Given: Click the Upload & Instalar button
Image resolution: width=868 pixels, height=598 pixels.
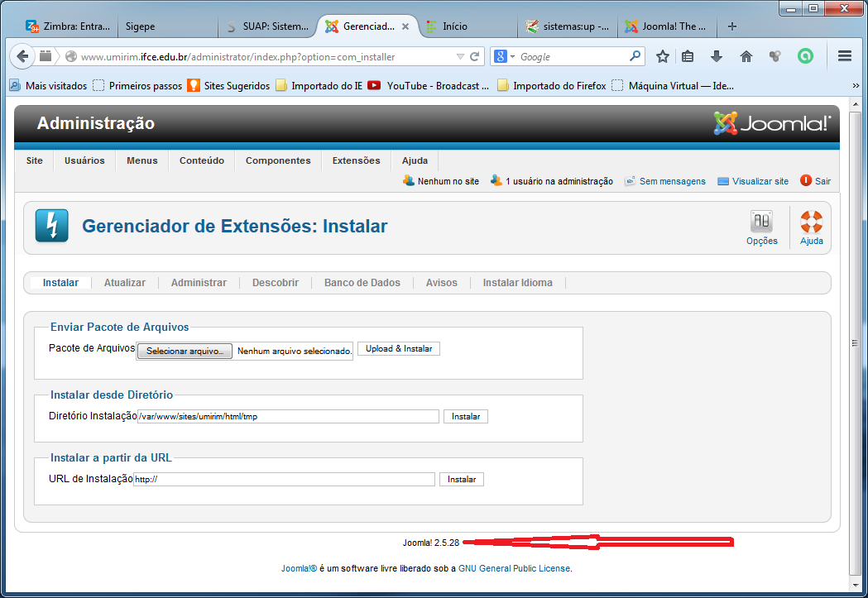Looking at the screenshot, I should pos(399,348).
